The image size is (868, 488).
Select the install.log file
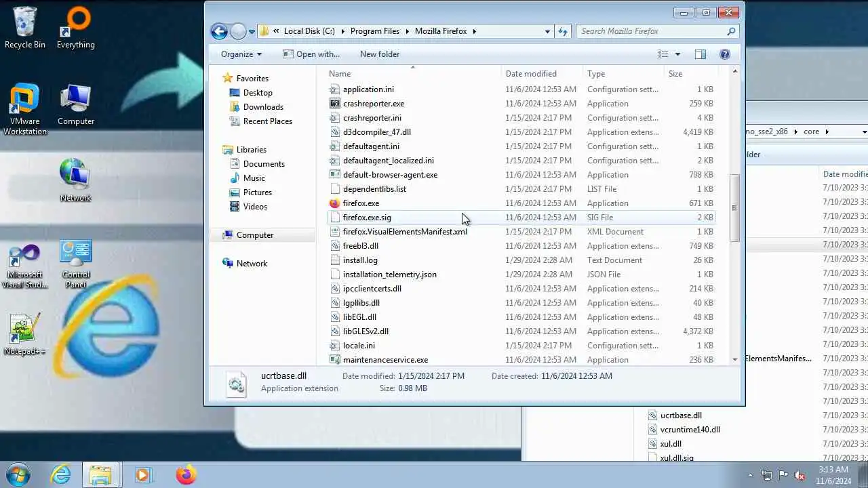point(360,260)
